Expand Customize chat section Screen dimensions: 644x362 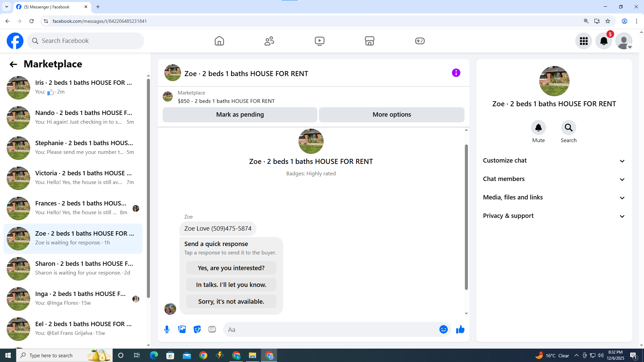pyautogui.click(x=554, y=161)
